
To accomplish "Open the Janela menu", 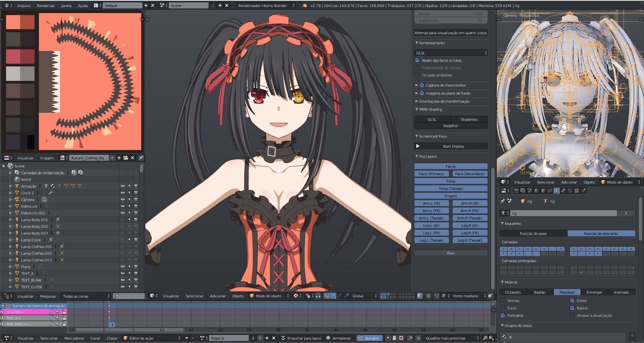I will point(66,5).
